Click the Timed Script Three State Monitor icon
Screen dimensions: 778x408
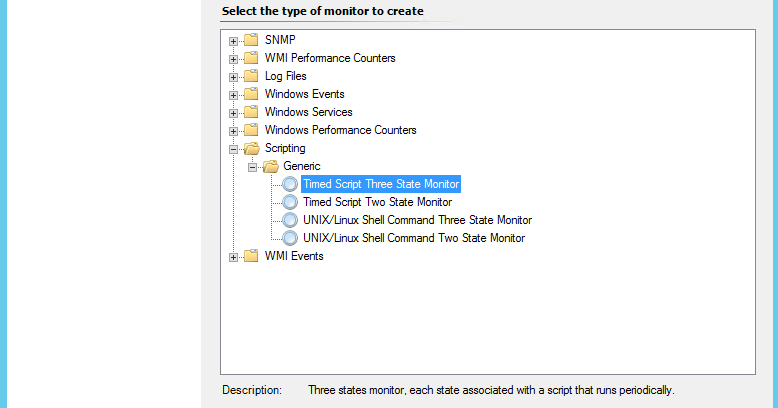pyautogui.click(x=290, y=184)
